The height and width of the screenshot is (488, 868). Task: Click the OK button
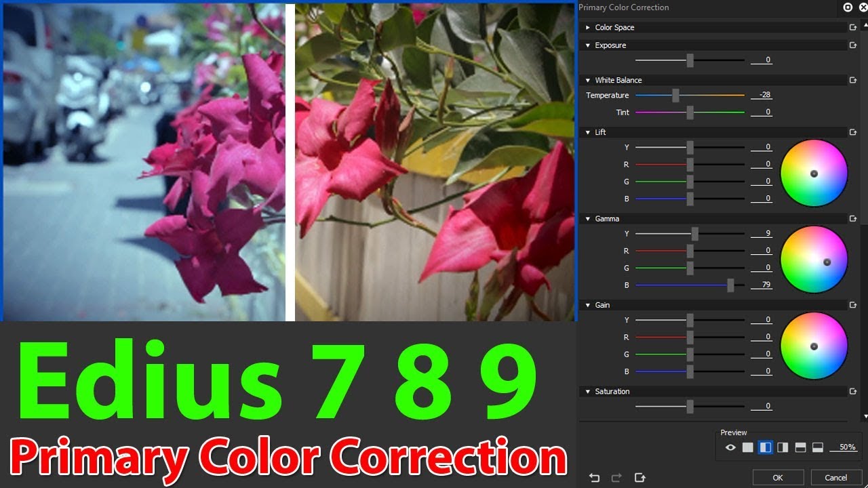click(778, 478)
